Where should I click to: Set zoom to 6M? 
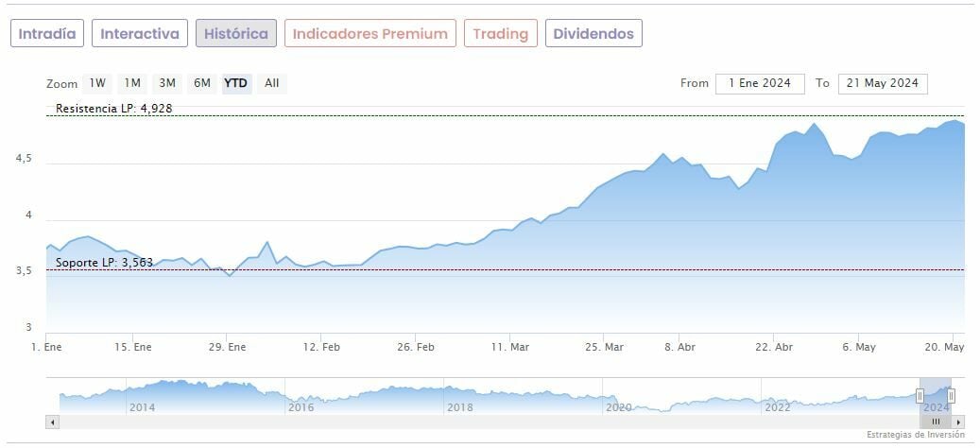coord(202,83)
